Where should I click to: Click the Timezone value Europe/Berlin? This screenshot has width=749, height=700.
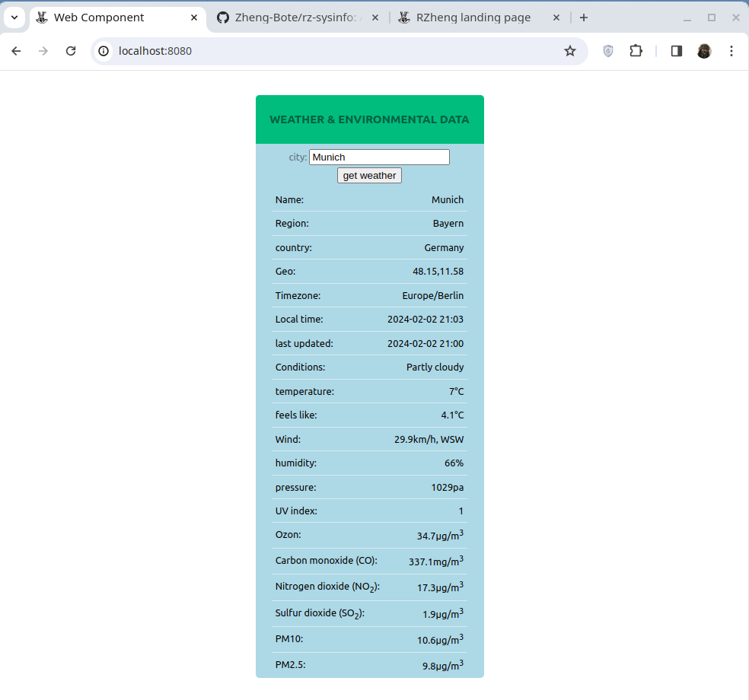coord(433,295)
